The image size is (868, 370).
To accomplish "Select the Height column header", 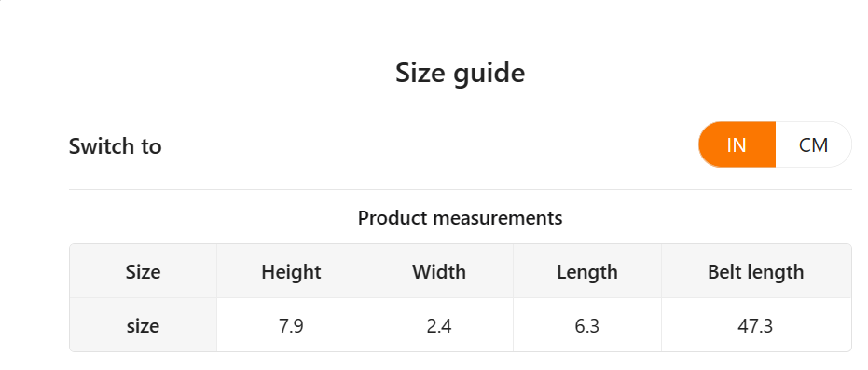I will (291, 271).
